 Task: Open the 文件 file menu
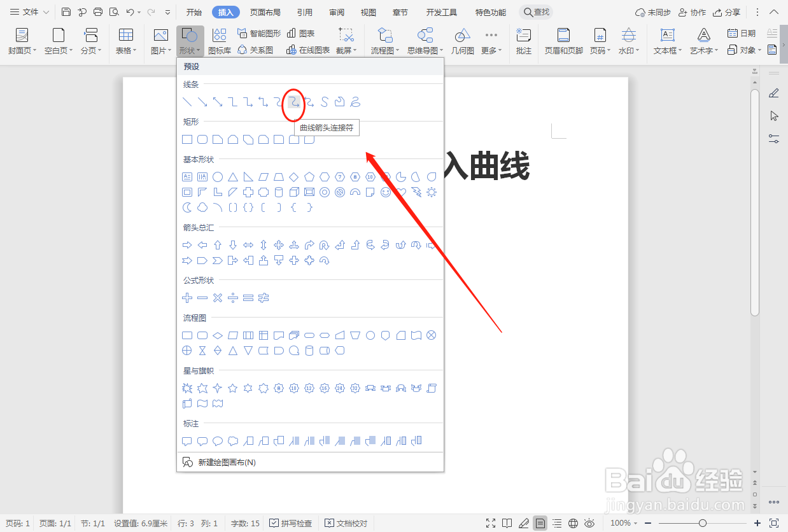(x=29, y=12)
